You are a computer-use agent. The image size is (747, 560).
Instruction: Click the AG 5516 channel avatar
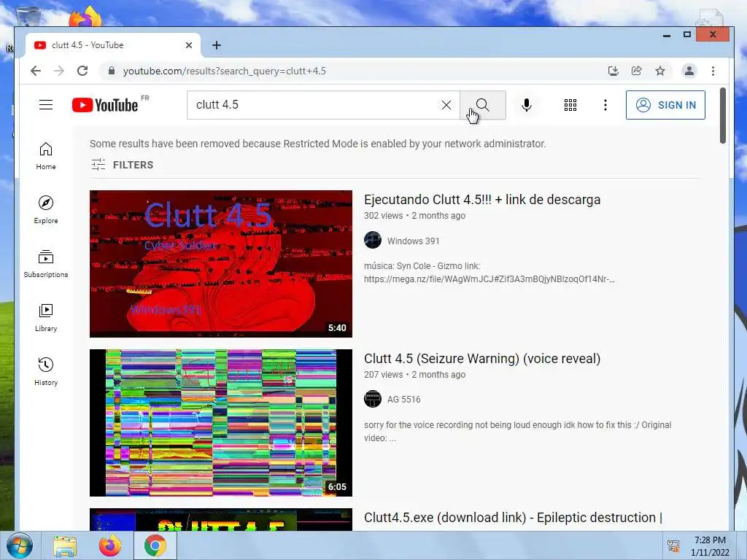coord(373,399)
